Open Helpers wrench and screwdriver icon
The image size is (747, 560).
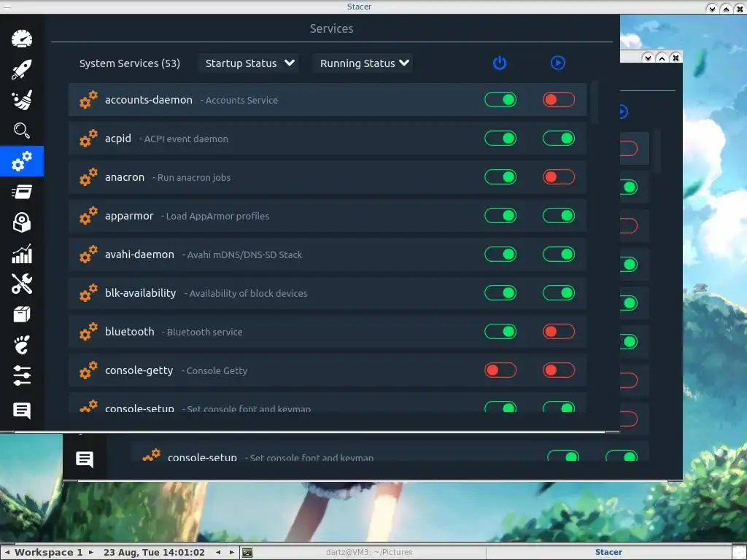coord(22,284)
